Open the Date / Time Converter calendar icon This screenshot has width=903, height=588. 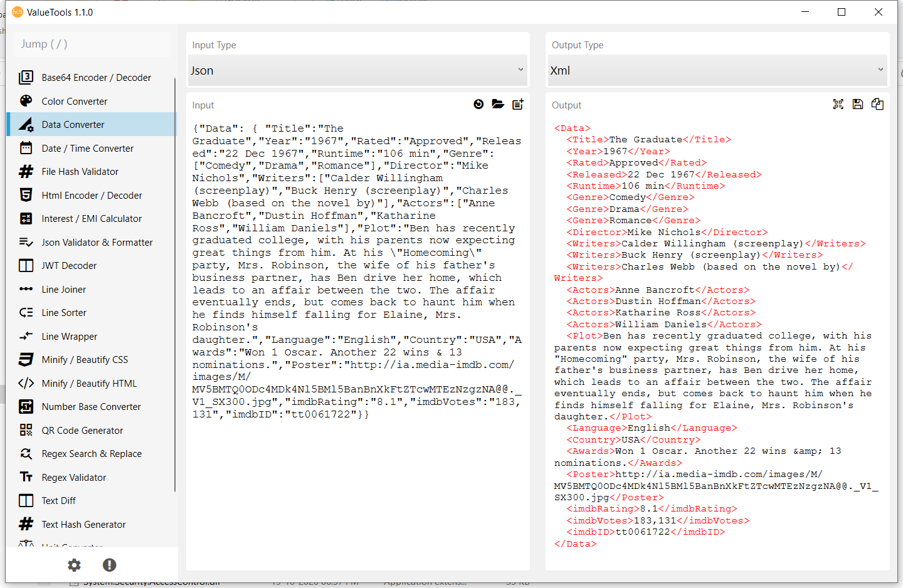click(26, 148)
